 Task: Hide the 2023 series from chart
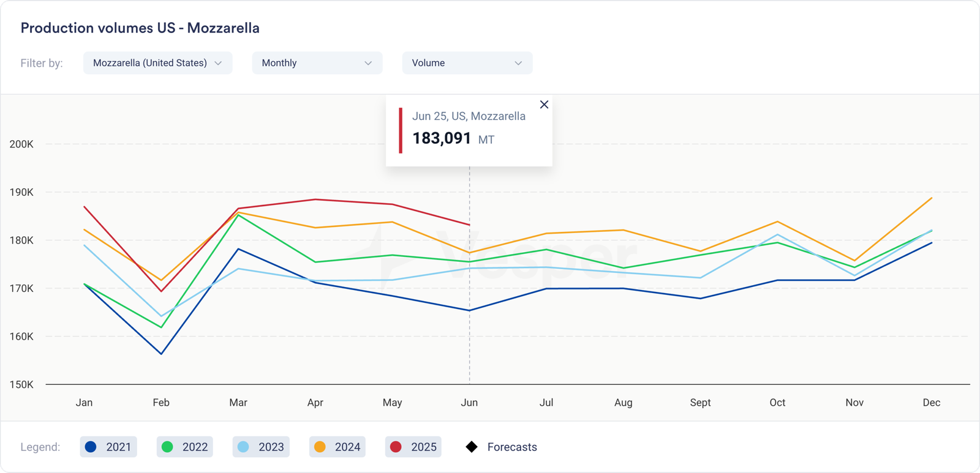261,447
